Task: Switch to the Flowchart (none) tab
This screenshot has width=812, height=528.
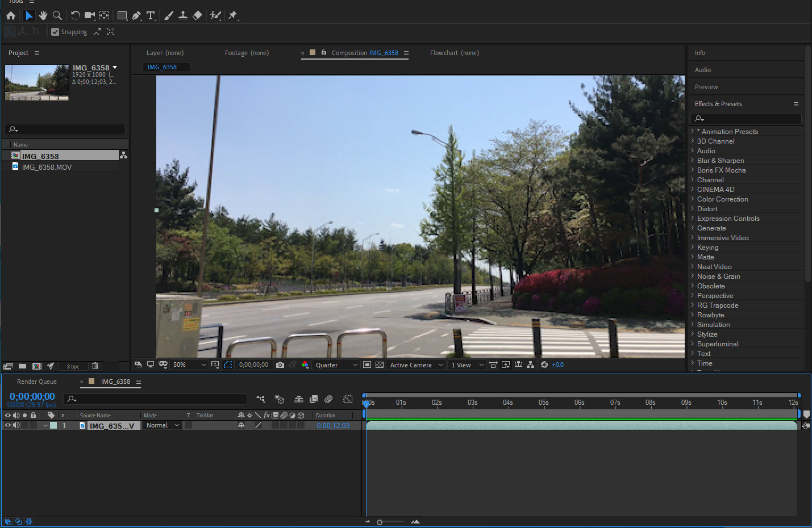Action: tap(455, 53)
